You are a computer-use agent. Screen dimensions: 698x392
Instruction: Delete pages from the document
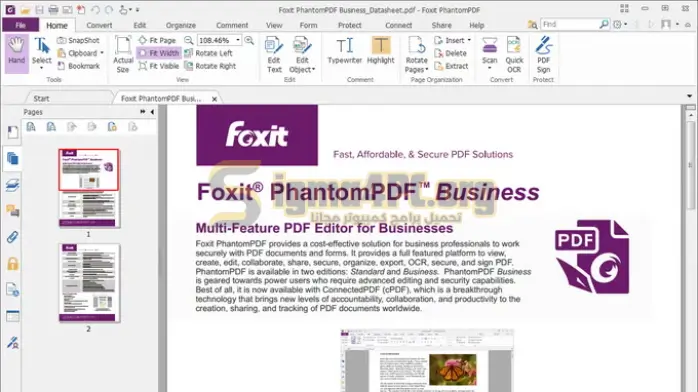click(450, 53)
